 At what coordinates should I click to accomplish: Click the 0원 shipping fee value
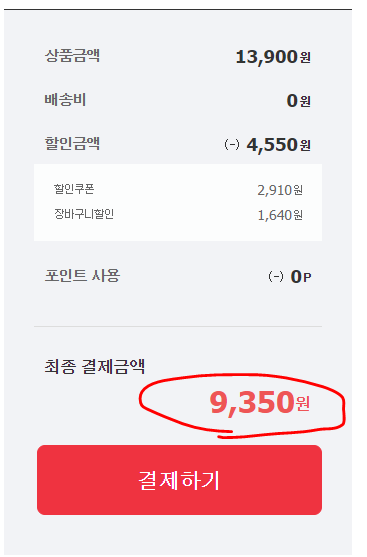click(x=298, y=101)
